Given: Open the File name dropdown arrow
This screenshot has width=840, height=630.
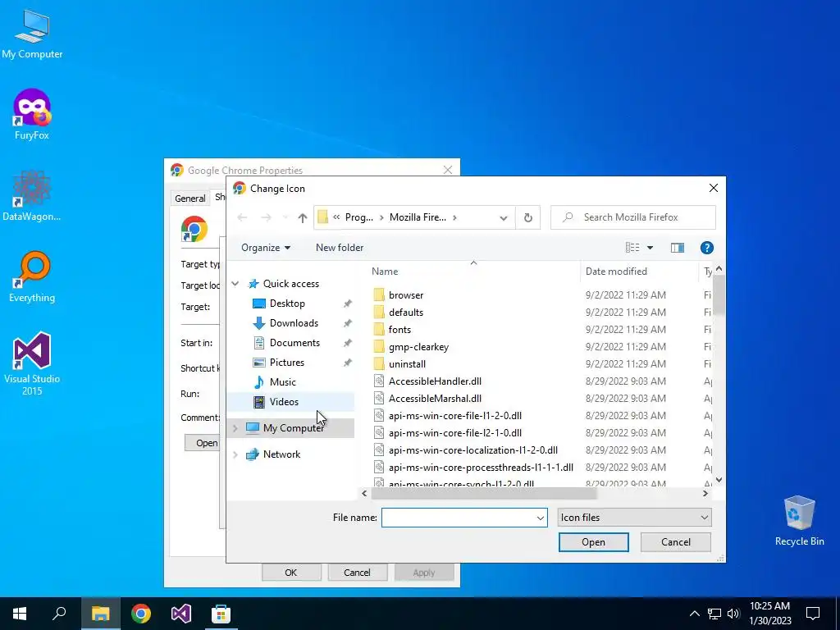Looking at the screenshot, I should tap(540, 518).
